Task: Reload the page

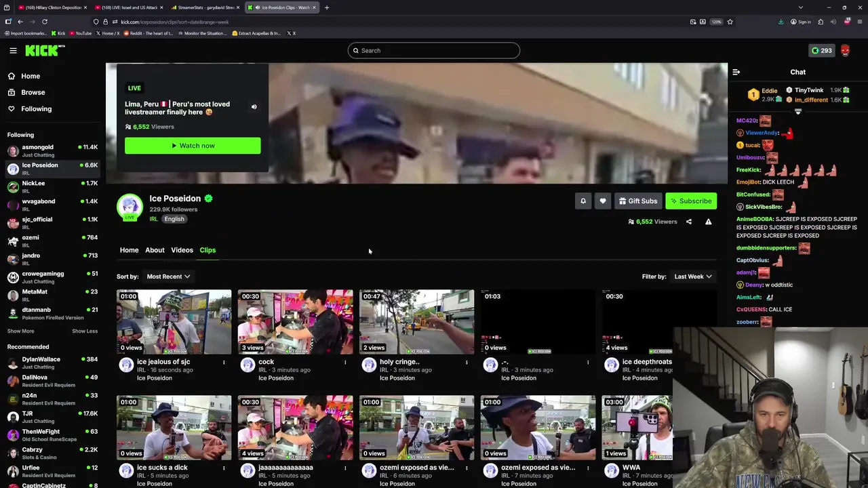Action: point(45,22)
